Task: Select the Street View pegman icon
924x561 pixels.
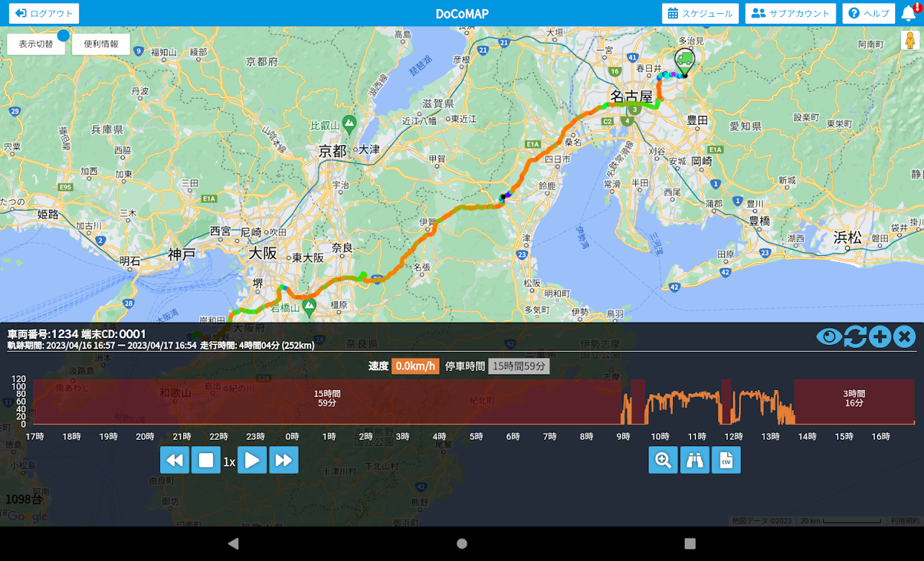Action: coord(910,41)
